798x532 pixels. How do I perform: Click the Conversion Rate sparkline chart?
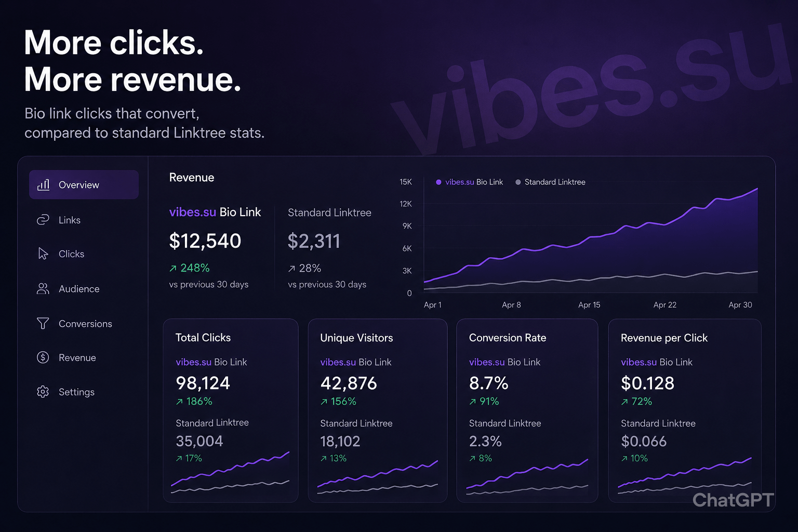pyautogui.click(x=527, y=477)
